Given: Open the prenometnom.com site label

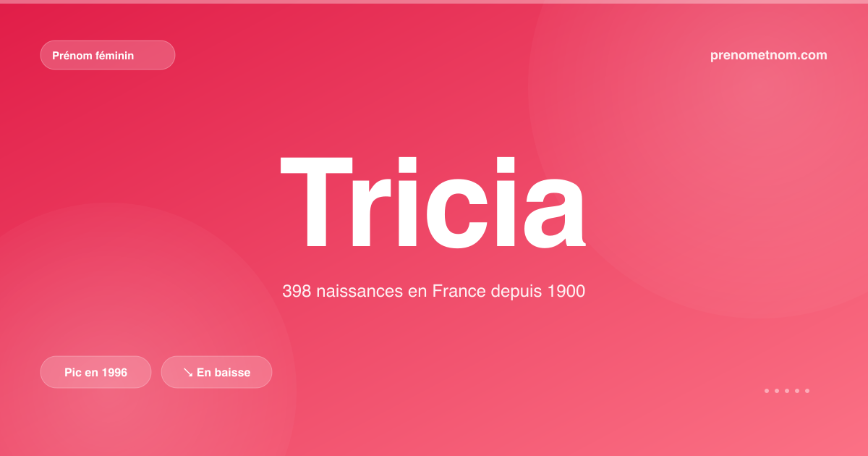Looking at the screenshot, I should [769, 55].
